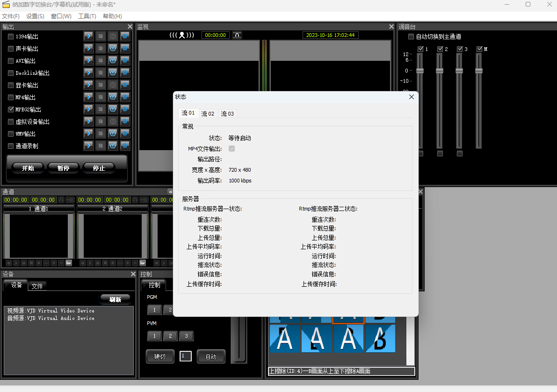Check the AVI输出 checkbox

[11, 61]
